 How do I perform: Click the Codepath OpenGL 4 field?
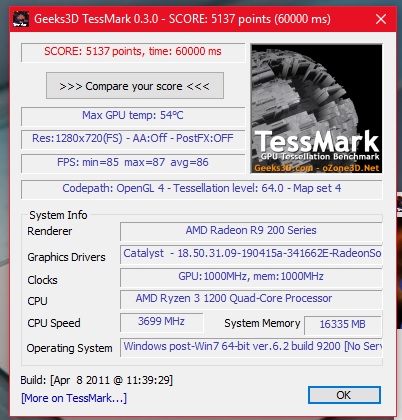[202, 189]
